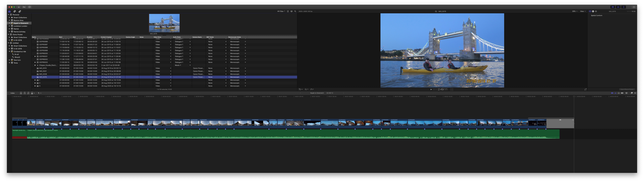Viewport: 644px width, 182px height.
Task: Open the 25% viewer zoom dropdown
Action: (575, 11)
